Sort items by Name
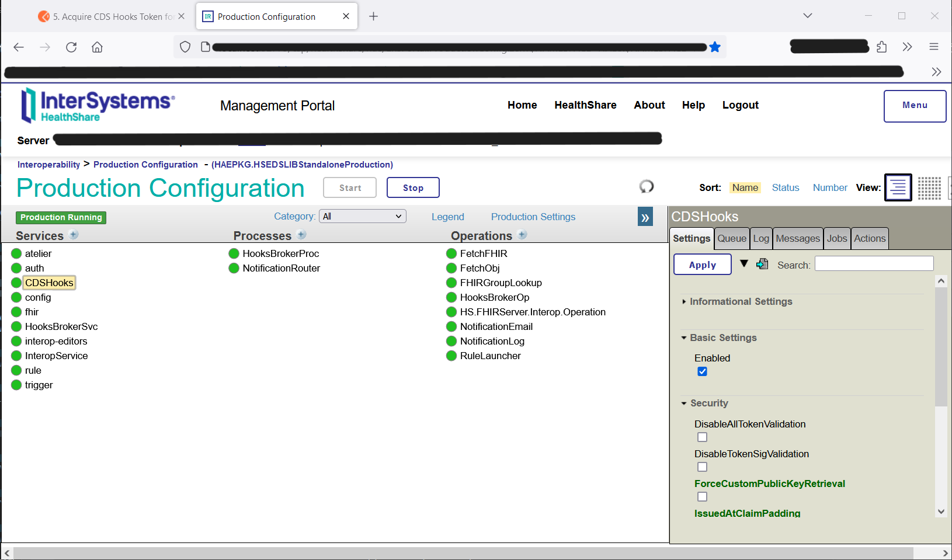 [745, 187]
